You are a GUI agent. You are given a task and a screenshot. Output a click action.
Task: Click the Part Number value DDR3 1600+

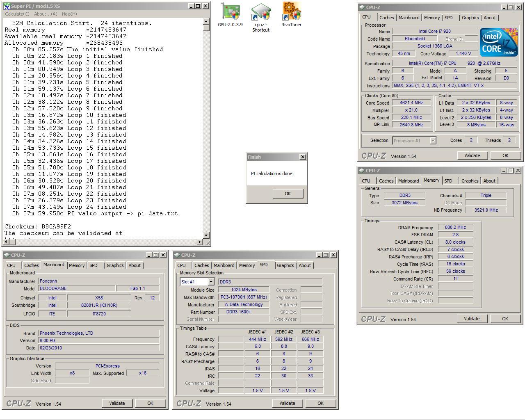coord(244,312)
